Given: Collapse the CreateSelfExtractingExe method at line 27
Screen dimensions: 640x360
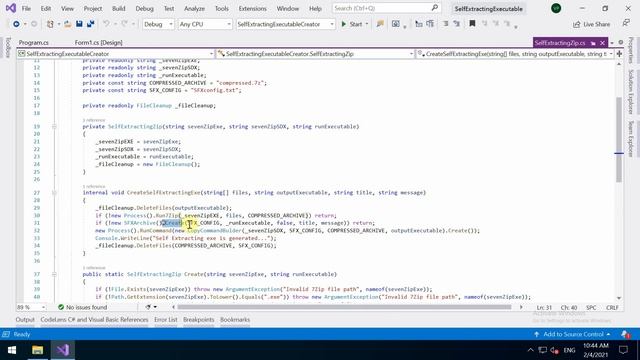Looking at the screenshot, I should tap(54, 193).
